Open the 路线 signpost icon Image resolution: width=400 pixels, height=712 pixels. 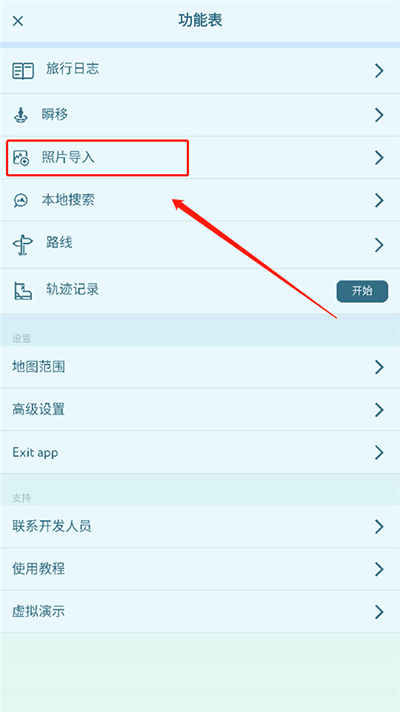pyautogui.click(x=22, y=245)
